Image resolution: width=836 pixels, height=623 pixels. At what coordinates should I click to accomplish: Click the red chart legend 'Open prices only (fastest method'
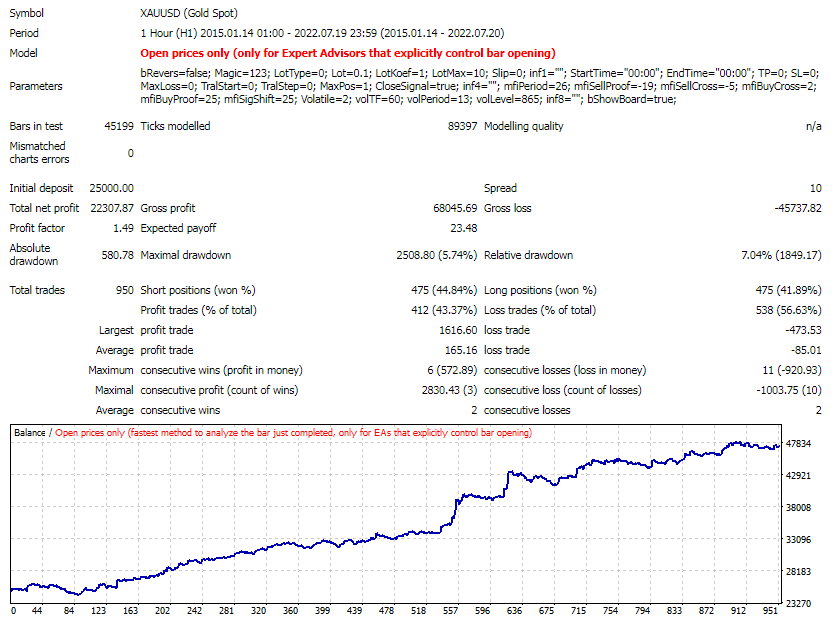(x=293, y=433)
